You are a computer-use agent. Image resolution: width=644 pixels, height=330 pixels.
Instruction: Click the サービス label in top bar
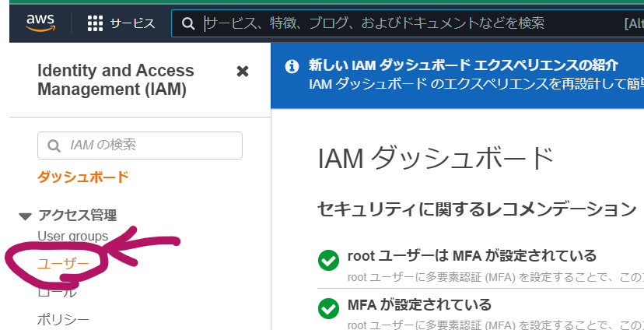(132, 23)
